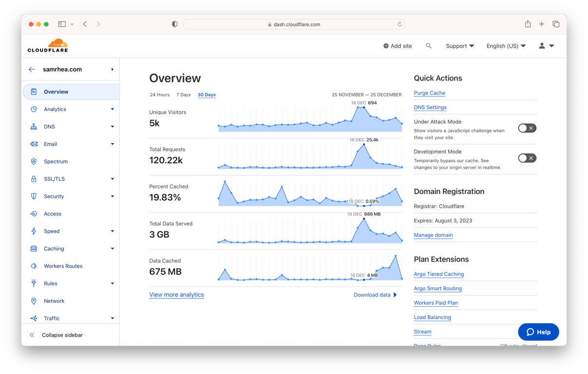Click the DNS network icon
The width and height of the screenshot is (588, 374).
pos(34,127)
